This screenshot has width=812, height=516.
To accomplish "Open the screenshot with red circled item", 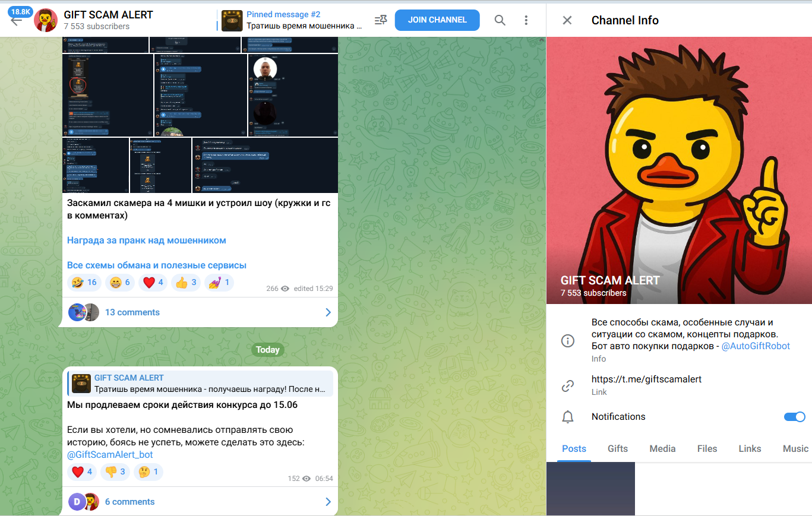I will point(107,95).
